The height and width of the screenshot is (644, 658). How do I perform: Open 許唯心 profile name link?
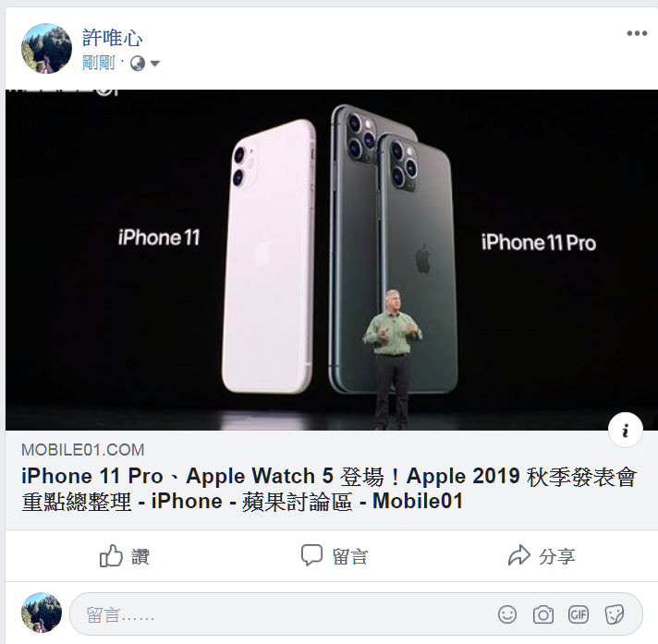pyautogui.click(x=112, y=38)
